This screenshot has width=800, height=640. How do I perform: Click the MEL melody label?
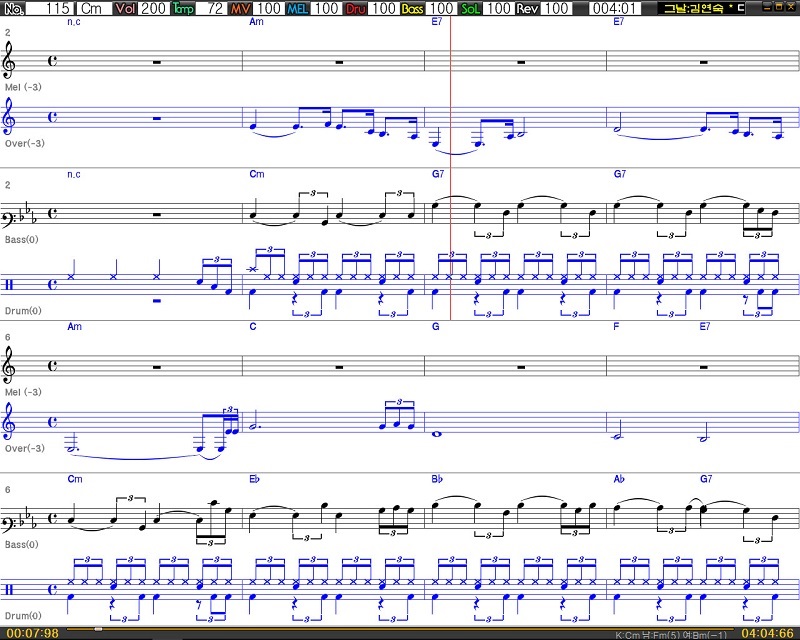coord(297,8)
